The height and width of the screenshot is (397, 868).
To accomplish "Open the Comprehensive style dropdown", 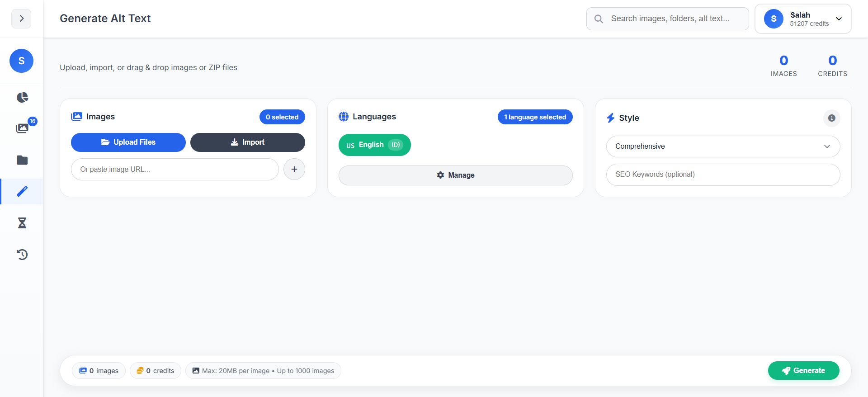I will coord(723,147).
